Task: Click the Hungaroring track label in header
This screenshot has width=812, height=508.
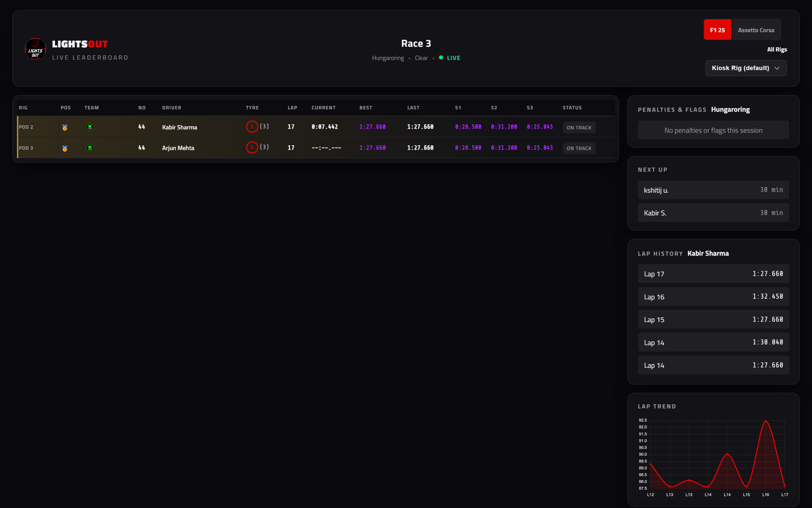Action: pos(388,58)
